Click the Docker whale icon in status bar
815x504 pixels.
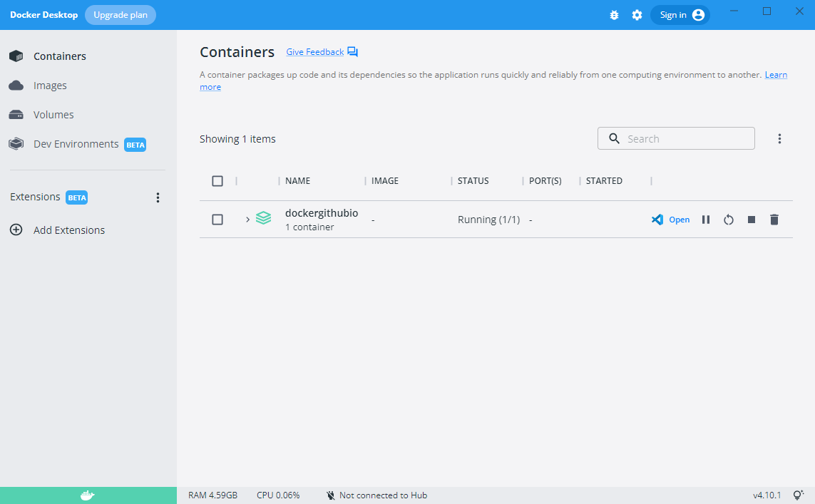pos(88,495)
